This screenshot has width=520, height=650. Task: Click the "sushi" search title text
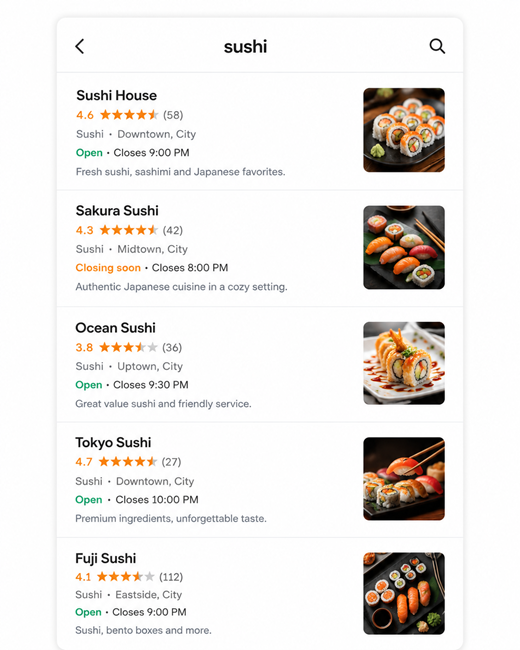245,46
